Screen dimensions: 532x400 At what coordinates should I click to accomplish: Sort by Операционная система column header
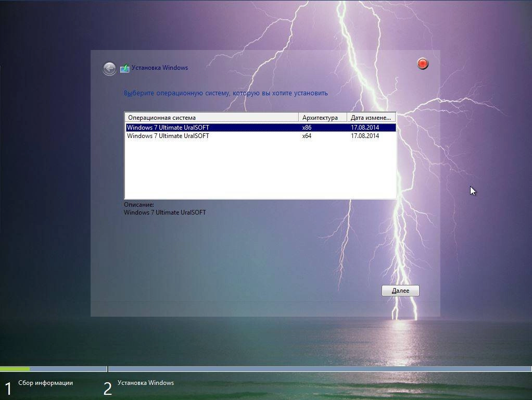tap(212, 118)
